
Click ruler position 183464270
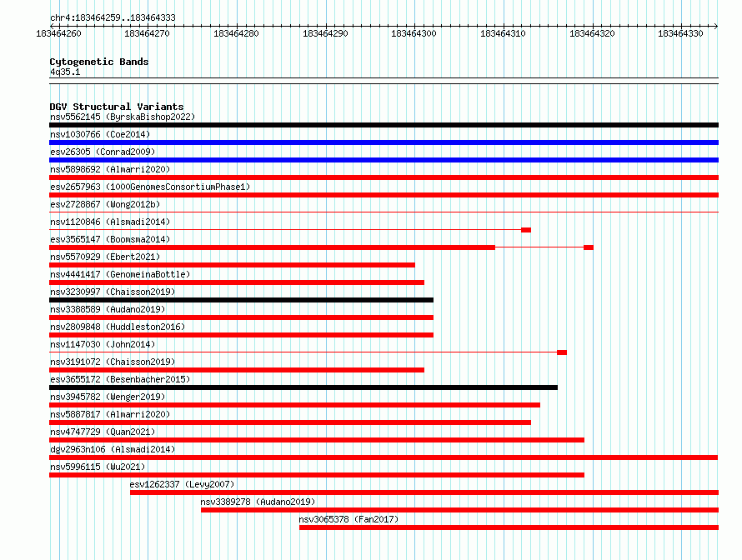tap(148, 33)
